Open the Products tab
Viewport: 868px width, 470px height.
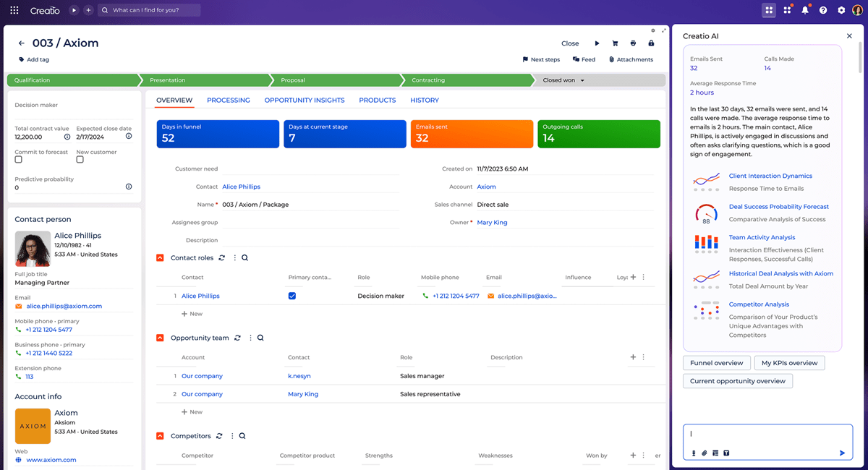[377, 101]
